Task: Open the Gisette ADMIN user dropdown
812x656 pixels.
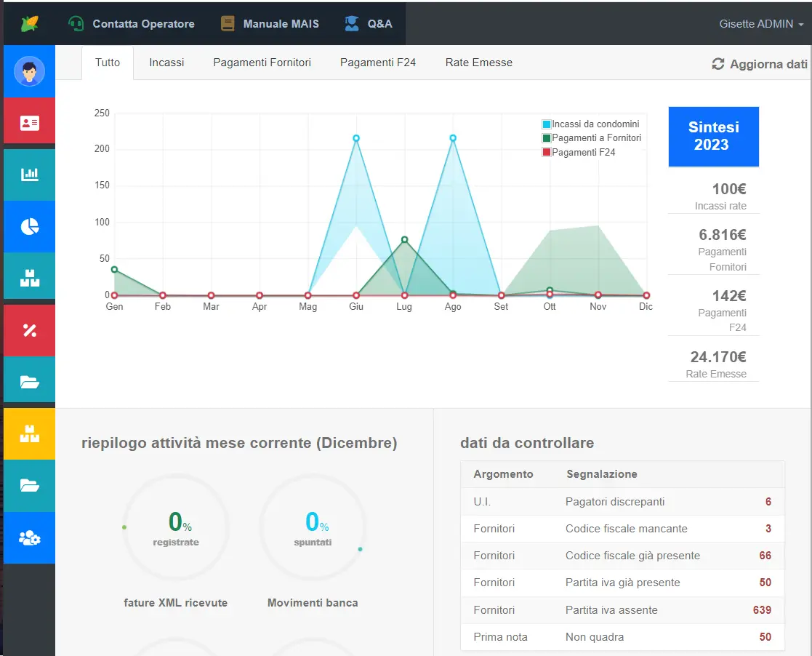Action: pyautogui.click(x=760, y=24)
